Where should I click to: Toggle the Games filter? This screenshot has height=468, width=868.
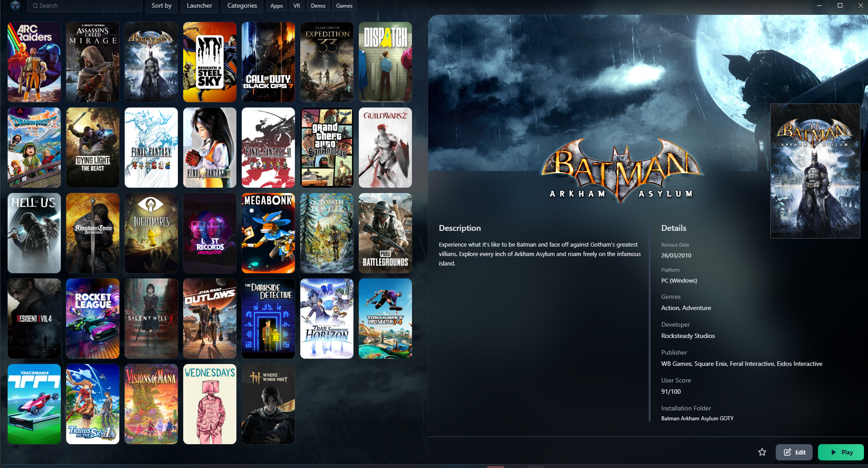click(x=344, y=6)
